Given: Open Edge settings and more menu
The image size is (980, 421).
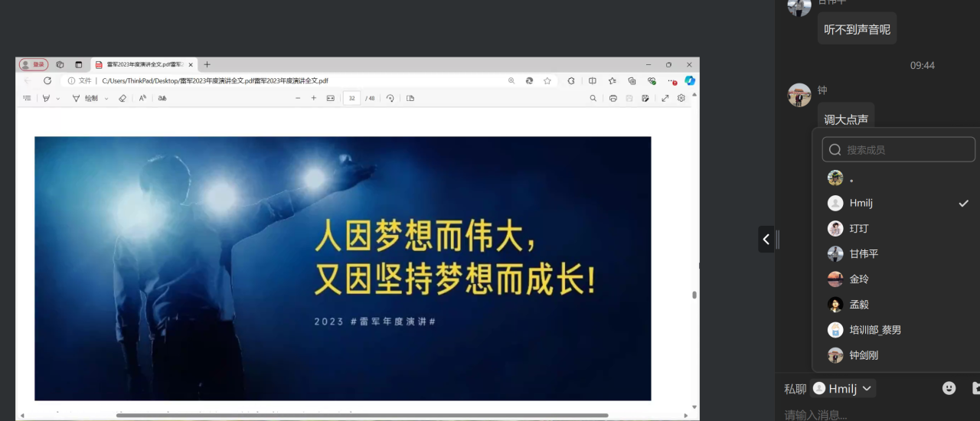Looking at the screenshot, I should pos(671,80).
